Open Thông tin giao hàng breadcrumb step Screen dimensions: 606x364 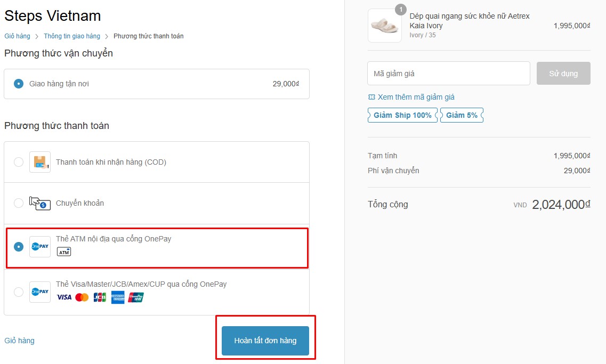[72, 36]
